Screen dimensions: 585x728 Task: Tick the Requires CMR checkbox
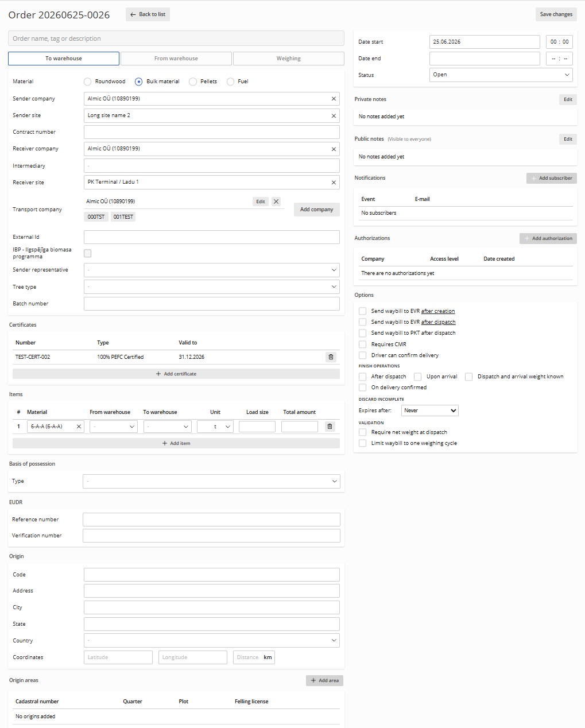click(x=362, y=344)
